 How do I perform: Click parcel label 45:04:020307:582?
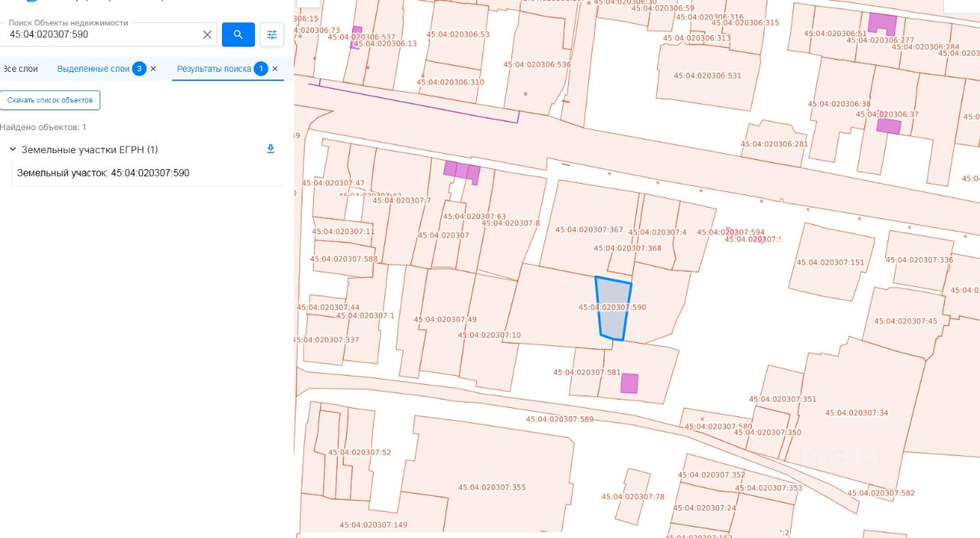click(x=880, y=494)
